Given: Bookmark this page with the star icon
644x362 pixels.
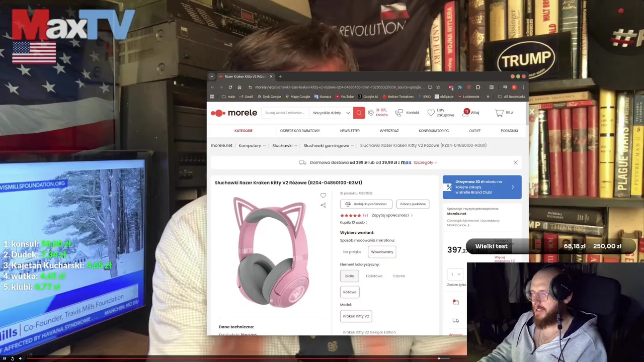Looking at the screenshot, I should click(438, 87).
